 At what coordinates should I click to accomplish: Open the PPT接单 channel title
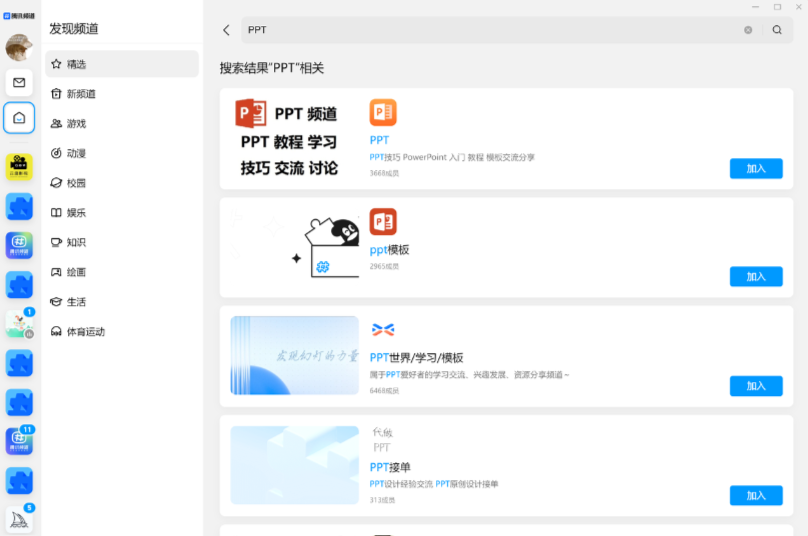[390, 467]
